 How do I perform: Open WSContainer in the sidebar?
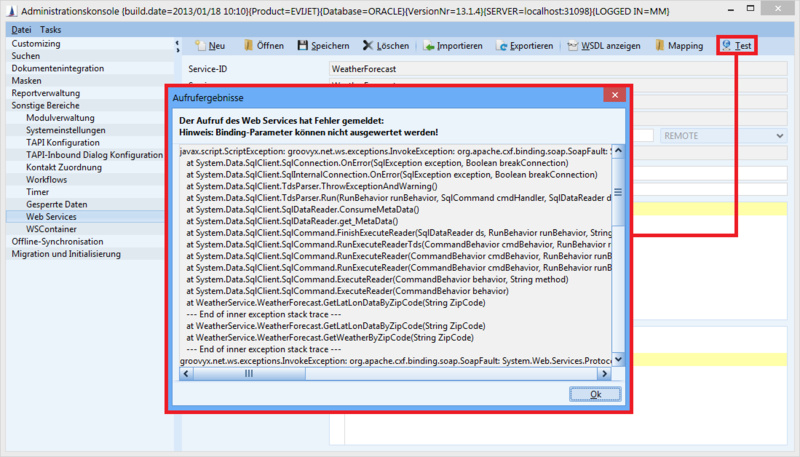point(51,229)
